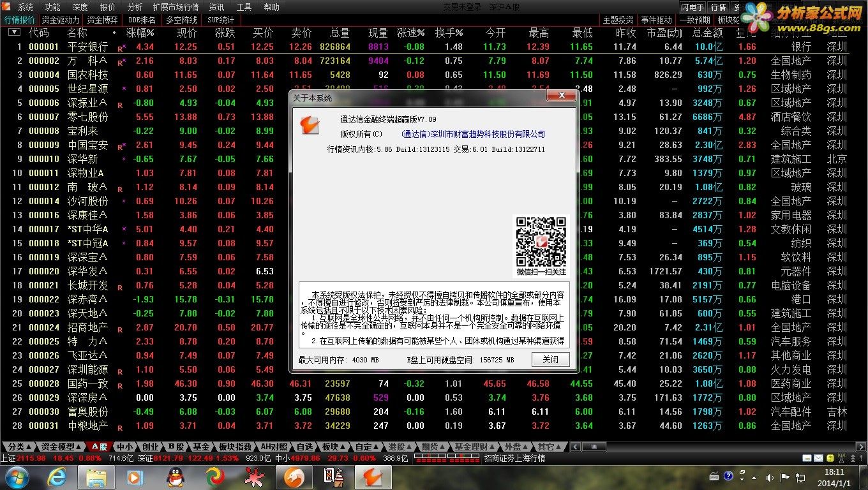Open the Windows Start menu
868x490 pixels.
coord(17,477)
